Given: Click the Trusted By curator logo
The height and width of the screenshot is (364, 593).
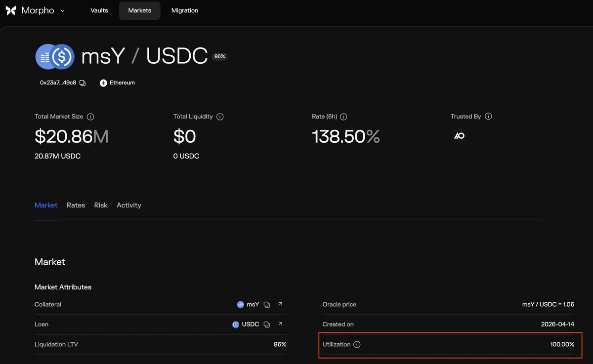Looking at the screenshot, I should coord(459,136).
